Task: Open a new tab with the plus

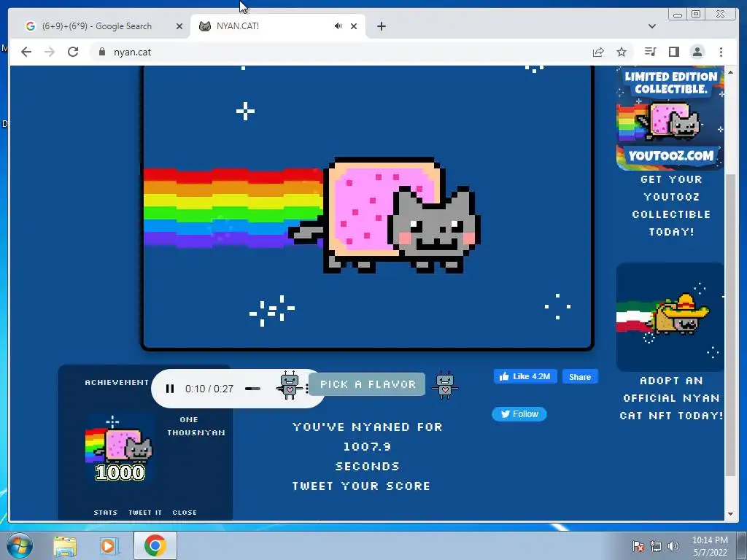Action: tap(381, 26)
